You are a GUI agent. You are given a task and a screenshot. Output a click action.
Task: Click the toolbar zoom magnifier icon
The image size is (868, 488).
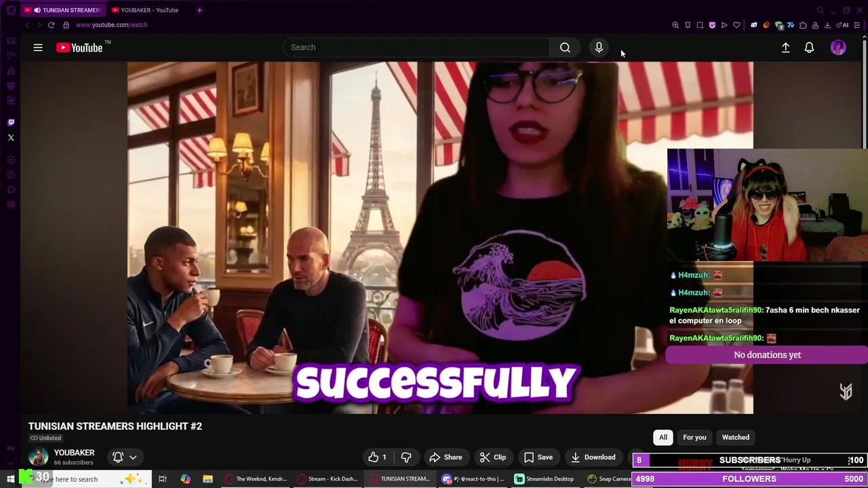pyautogui.click(x=675, y=25)
